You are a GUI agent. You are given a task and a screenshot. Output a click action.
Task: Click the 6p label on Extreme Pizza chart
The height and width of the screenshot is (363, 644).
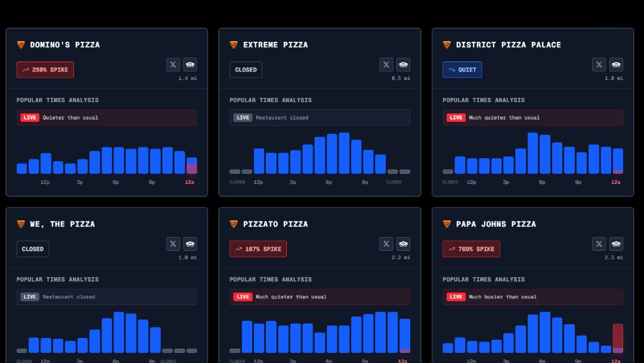click(x=329, y=182)
